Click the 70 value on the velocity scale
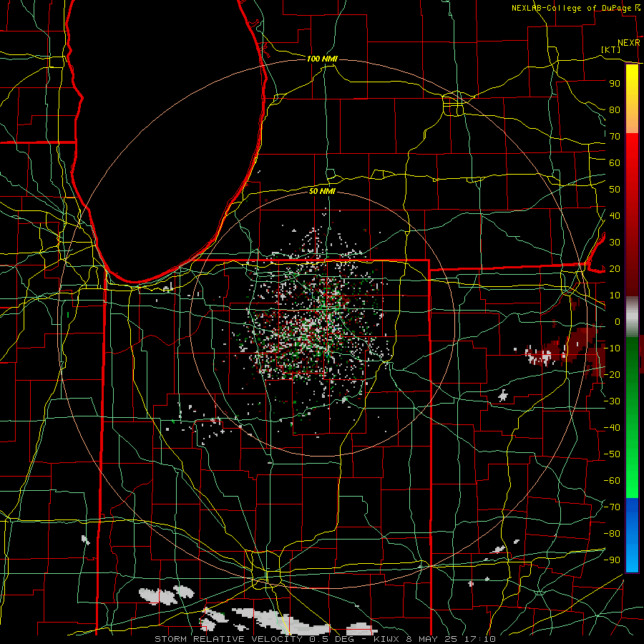The image size is (644, 644). click(615, 137)
